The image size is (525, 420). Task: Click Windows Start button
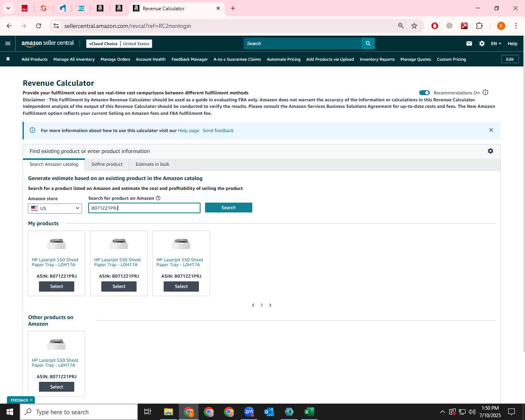click(10, 412)
